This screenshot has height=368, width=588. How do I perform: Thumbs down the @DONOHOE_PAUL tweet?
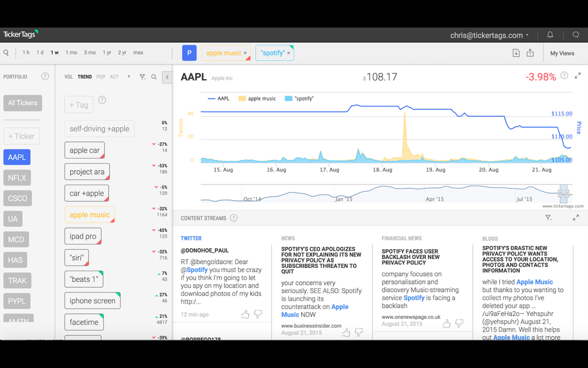click(258, 314)
